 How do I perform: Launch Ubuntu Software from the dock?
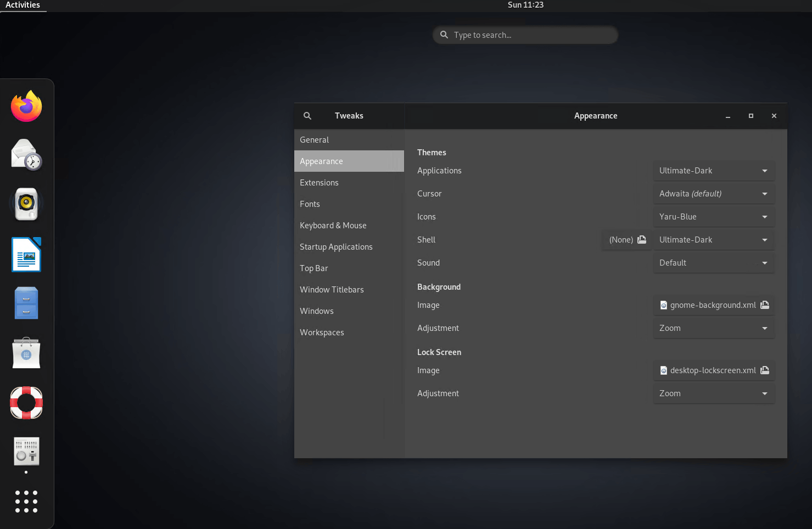click(x=26, y=353)
